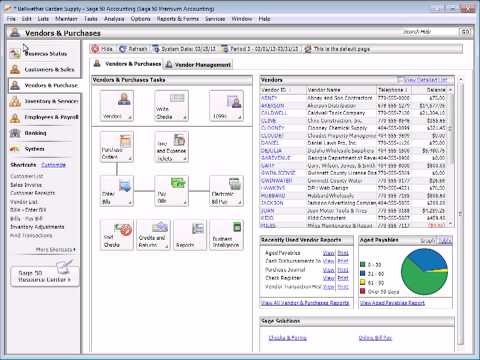Click the Search Help input field

pos(430,32)
